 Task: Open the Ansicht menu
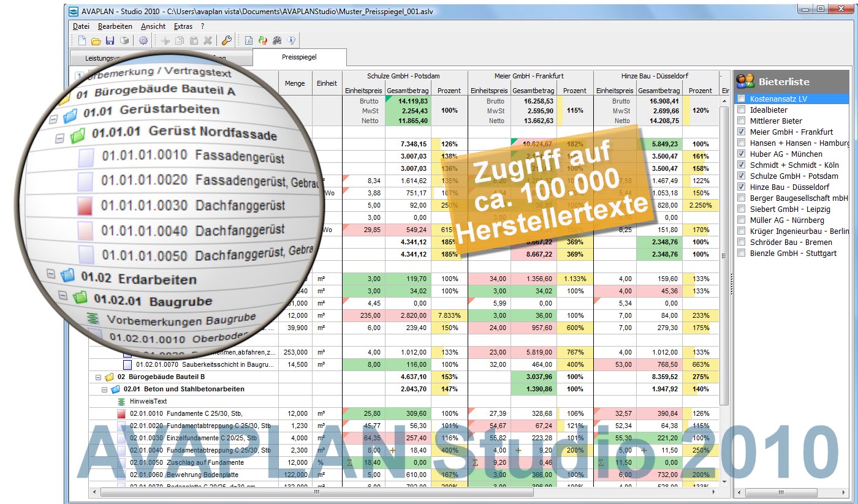(153, 26)
